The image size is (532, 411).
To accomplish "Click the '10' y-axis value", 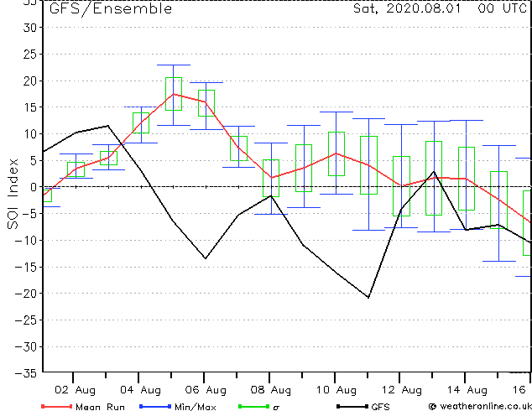I will (30, 134).
